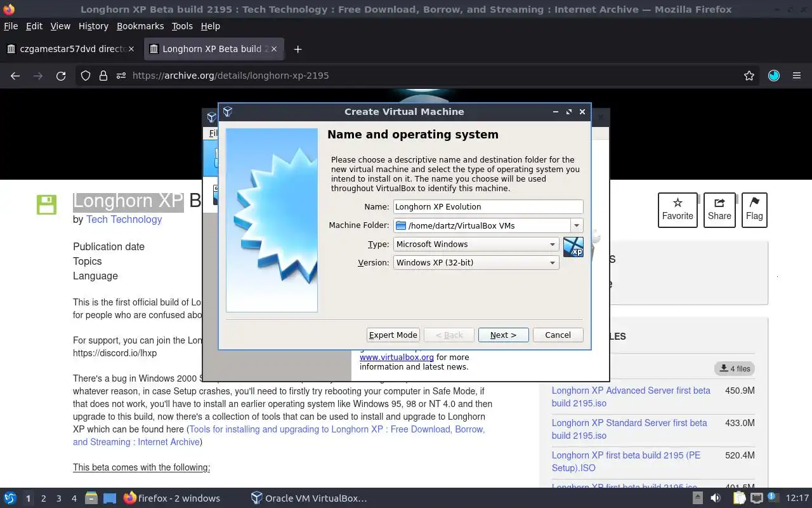Edit the VM Name field

[x=488, y=206]
